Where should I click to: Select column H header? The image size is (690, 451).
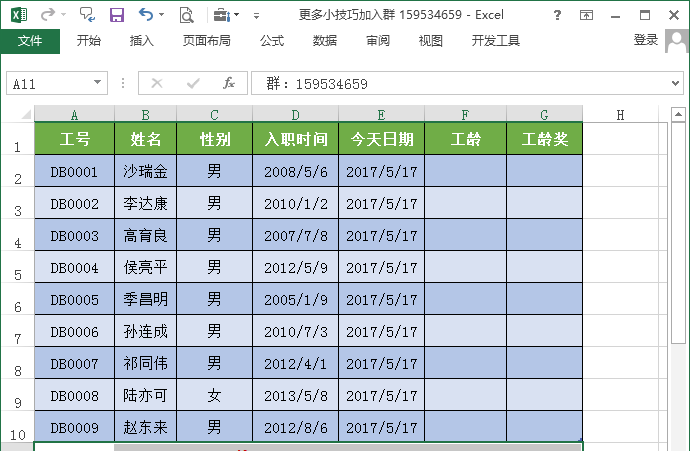(620, 115)
